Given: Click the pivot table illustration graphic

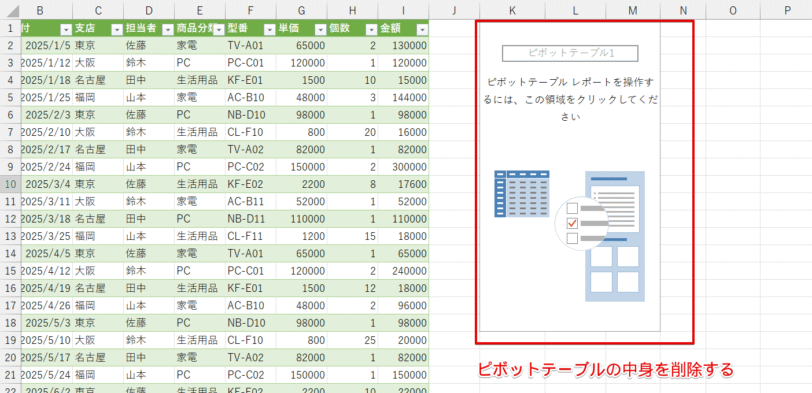Looking at the screenshot, I should pyautogui.click(x=570, y=236).
